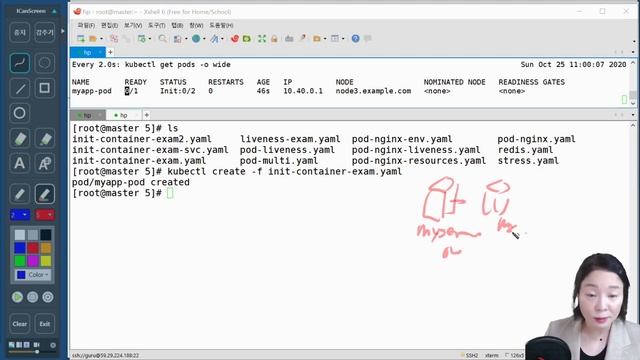Pick the yellow color swatch
This screenshot has width=640, height=360.
click(46, 261)
